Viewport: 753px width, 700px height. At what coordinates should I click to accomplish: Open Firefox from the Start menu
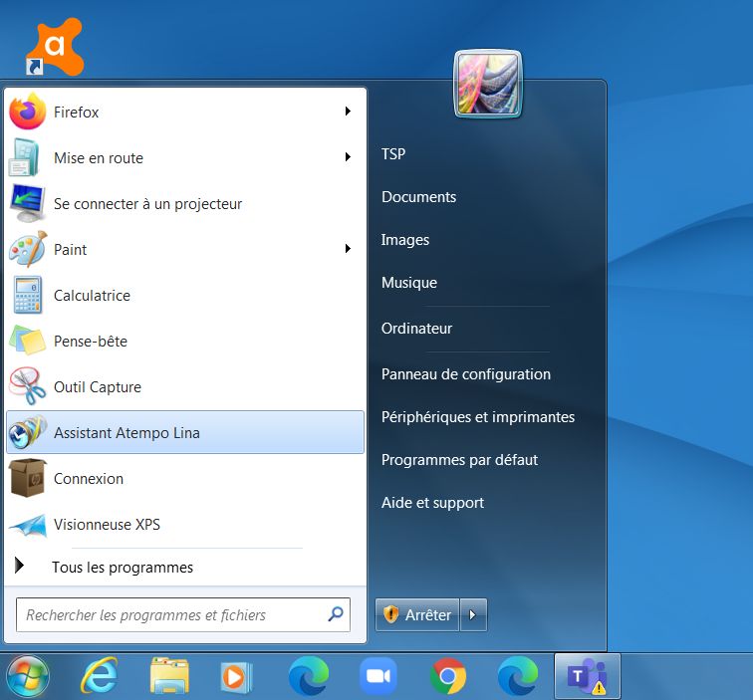[185, 112]
